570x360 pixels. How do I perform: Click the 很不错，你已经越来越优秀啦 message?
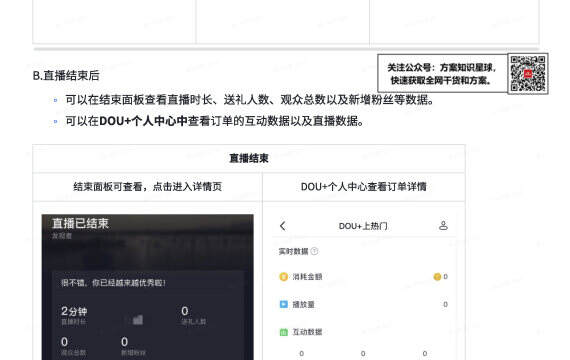pos(113,283)
